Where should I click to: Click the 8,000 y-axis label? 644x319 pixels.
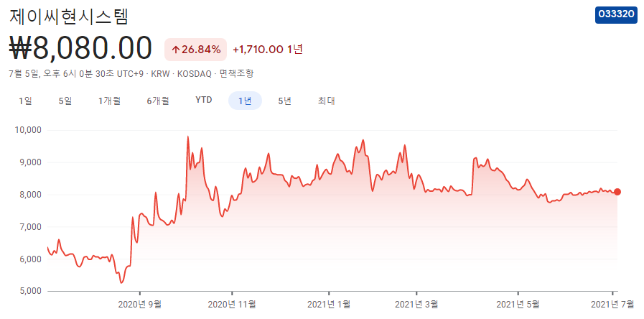(x=30, y=195)
